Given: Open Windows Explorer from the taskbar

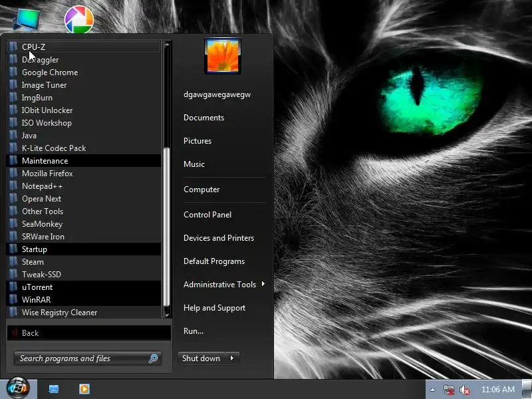Looking at the screenshot, I should pyautogui.click(x=54, y=389).
